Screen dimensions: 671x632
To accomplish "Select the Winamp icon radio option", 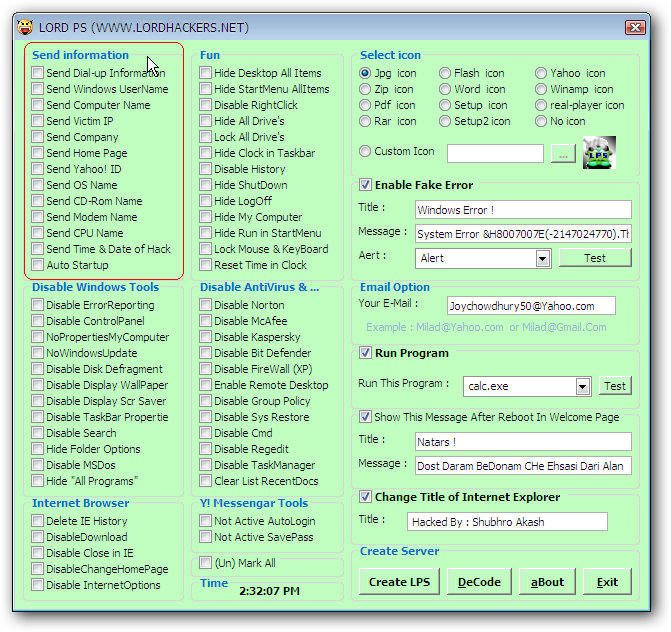I will (541, 89).
